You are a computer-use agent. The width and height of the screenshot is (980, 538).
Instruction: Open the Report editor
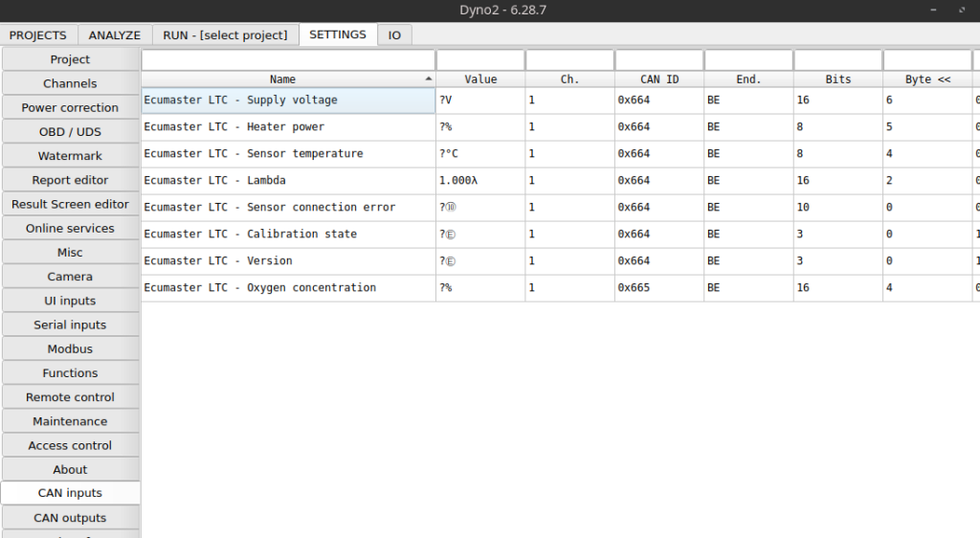pyautogui.click(x=70, y=180)
